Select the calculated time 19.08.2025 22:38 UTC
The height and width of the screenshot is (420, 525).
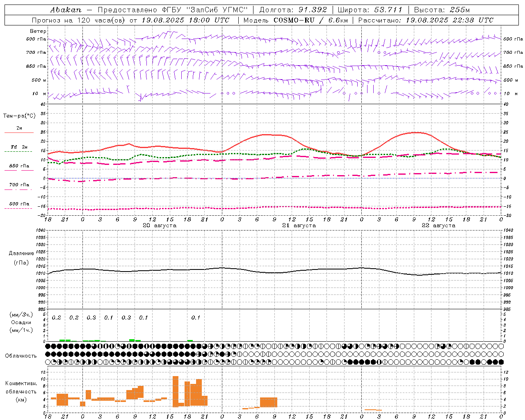[450, 20]
